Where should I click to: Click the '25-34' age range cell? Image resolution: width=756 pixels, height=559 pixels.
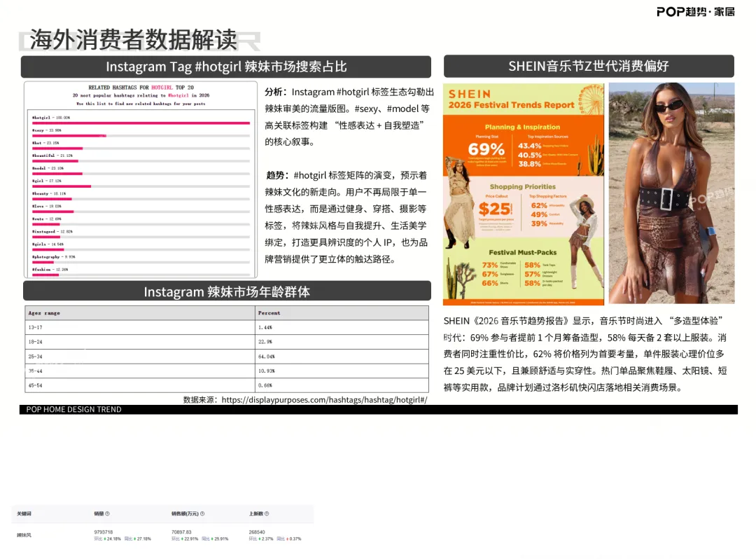click(140, 357)
